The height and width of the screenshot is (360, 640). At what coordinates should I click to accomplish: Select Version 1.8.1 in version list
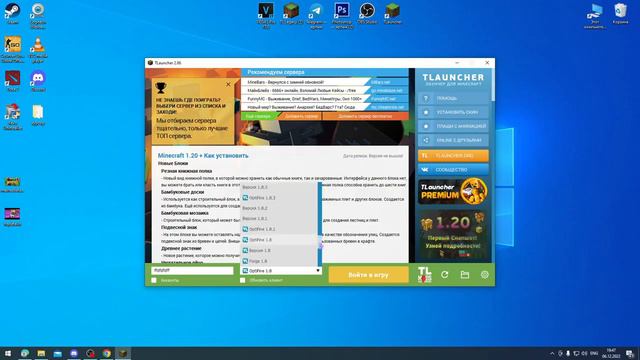click(x=279, y=218)
